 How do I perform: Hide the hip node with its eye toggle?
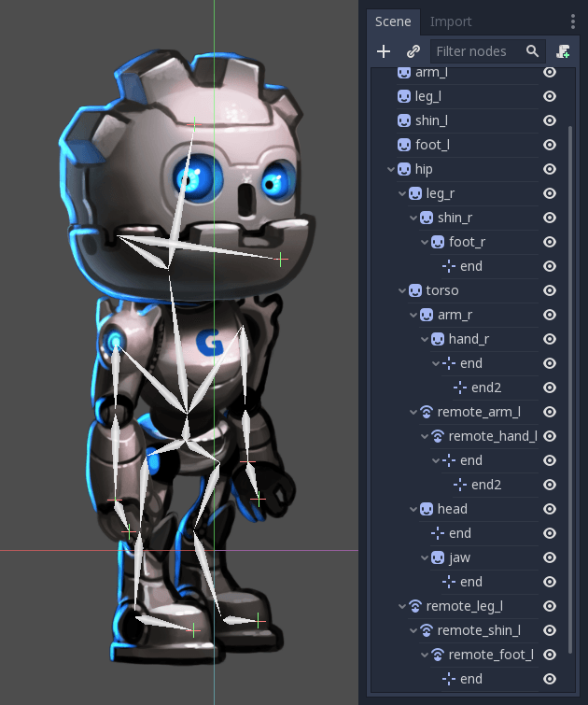[550, 169]
